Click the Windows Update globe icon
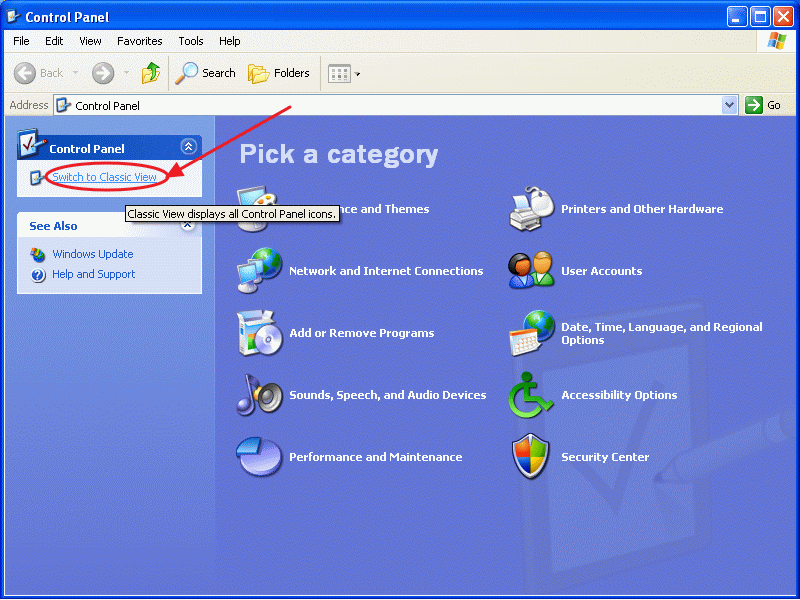The height and width of the screenshot is (600, 800). (x=38, y=254)
